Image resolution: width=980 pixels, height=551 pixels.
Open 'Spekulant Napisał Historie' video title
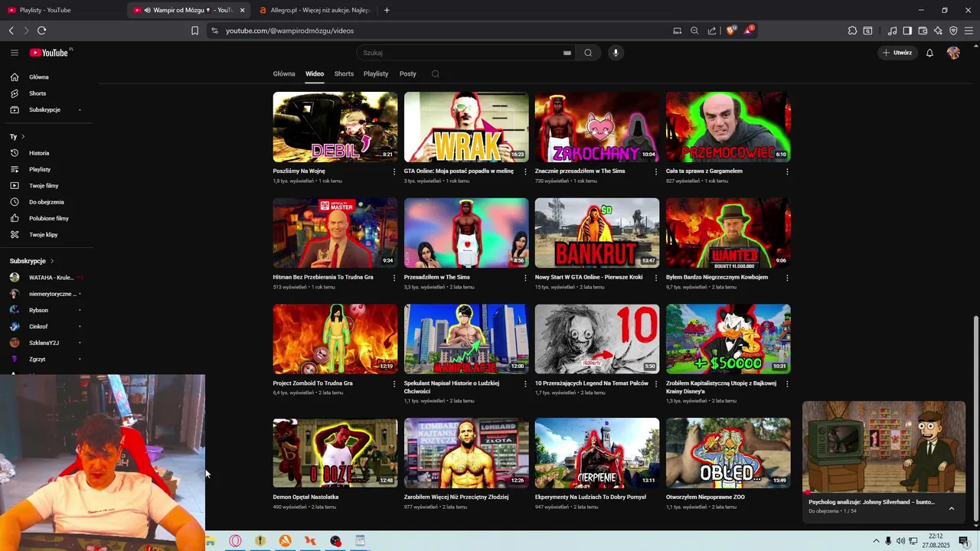(452, 386)
